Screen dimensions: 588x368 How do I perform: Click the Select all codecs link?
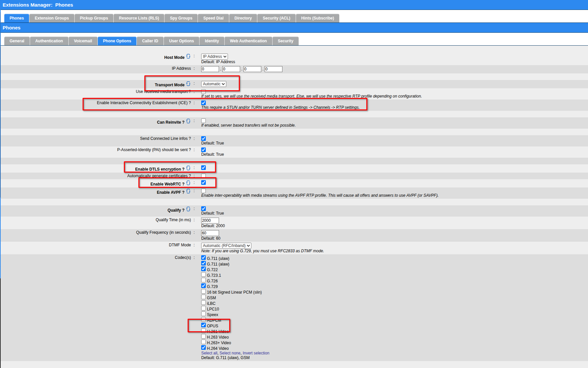click(209, 353)
